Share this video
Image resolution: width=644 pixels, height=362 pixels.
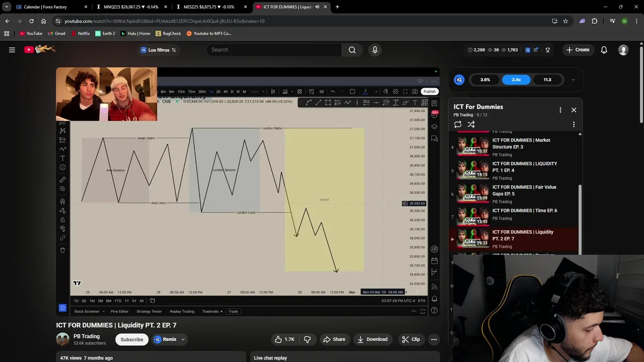coord(334,339)
